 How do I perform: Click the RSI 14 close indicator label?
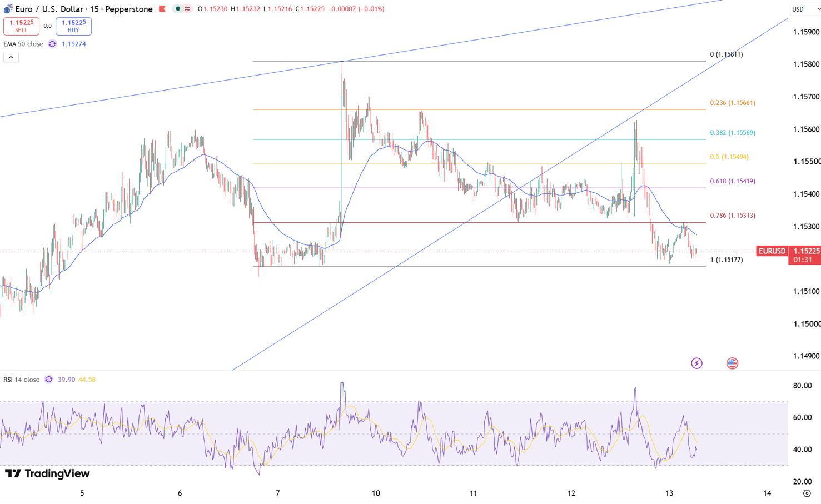[21, 380]
